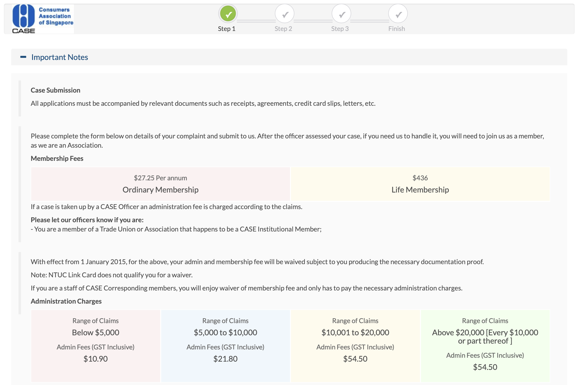Select the Ordinary Membership card
Image resolution: width=588 pixels, height=385 pixels.
pyautogui.click(x=160, y=184)
